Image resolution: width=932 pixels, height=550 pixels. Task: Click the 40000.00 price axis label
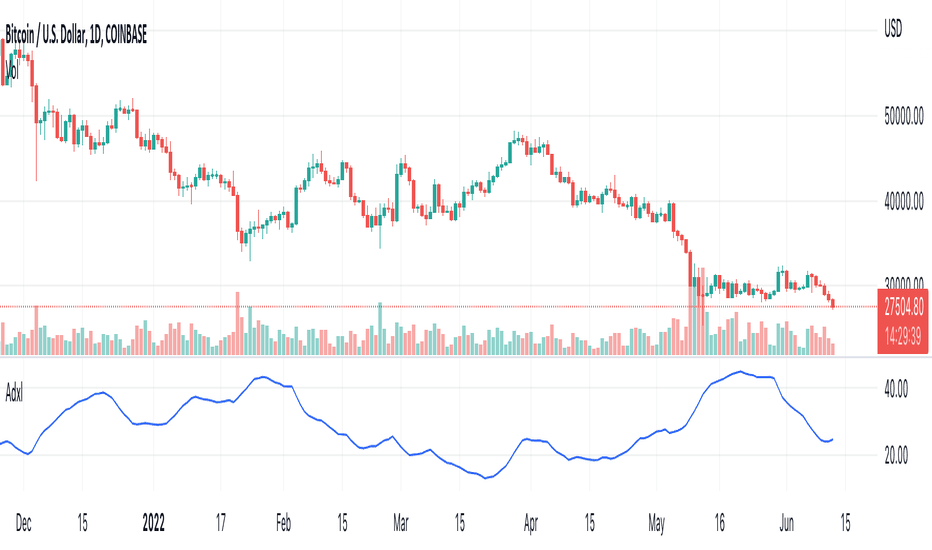[x=903, y=202]
